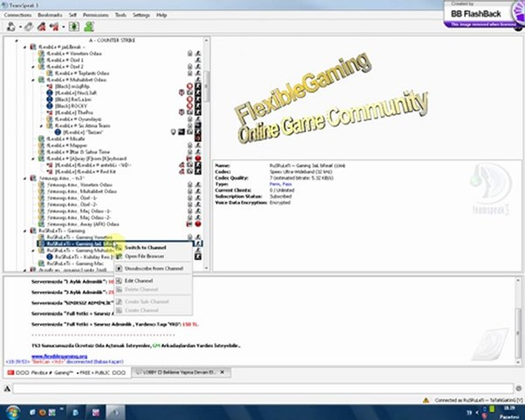Click the Perm, Pass value in the channel info
This screenshot has width=525, height=420.
click(281, 184)
